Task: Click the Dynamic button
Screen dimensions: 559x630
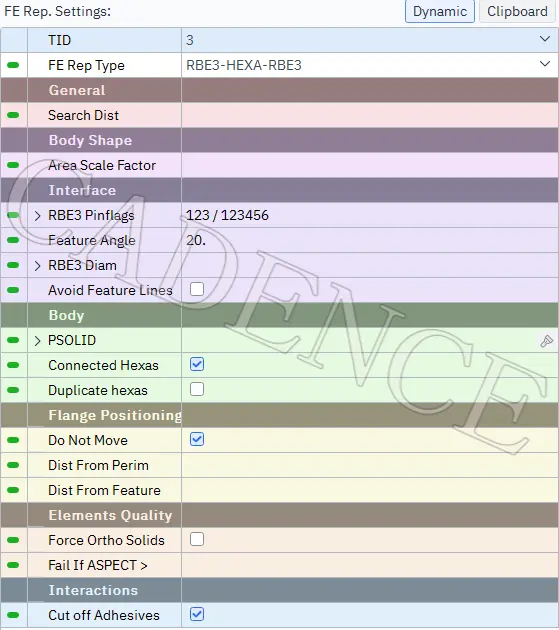Action: [440, 11]
